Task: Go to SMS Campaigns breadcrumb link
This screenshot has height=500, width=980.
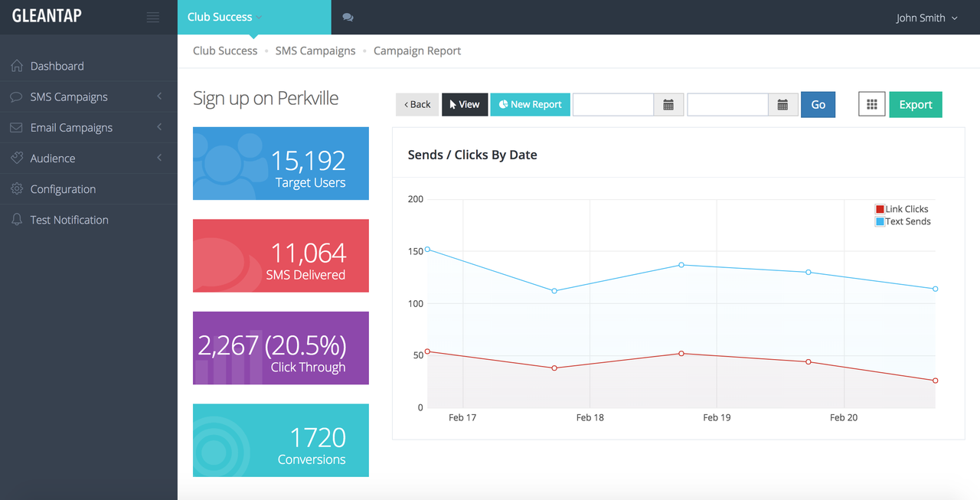Action: pyautogui.click(x=315, y=51)
